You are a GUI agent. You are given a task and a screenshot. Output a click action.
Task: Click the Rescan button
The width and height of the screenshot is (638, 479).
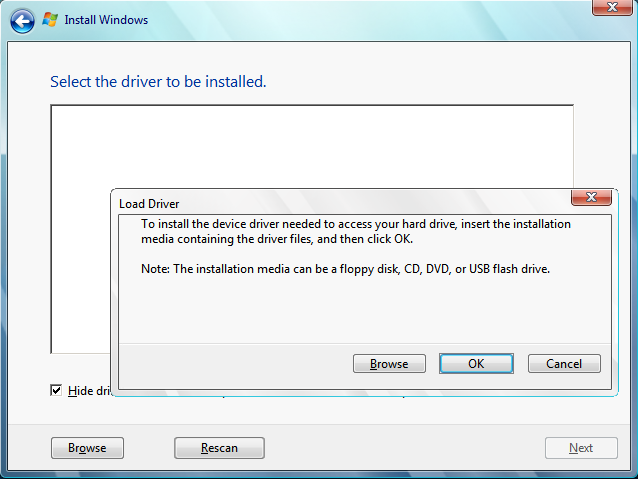(219, 448)
